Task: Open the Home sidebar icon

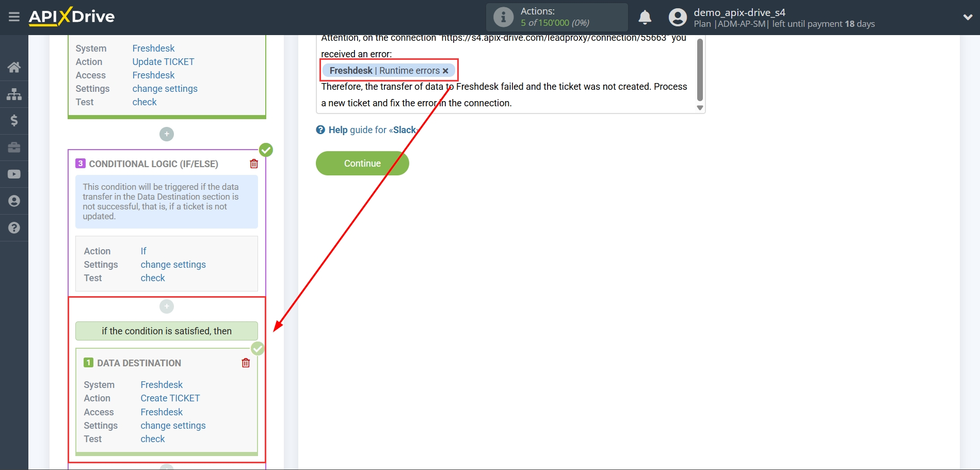Action: click(14, 67)
